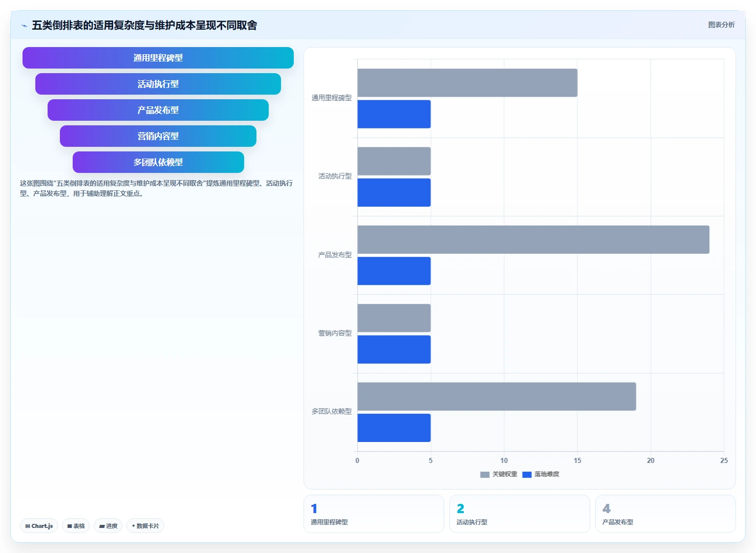The image size is (756, 553).
Task: Click the gray bar for 活动执行型
Action: click(394, 161)
